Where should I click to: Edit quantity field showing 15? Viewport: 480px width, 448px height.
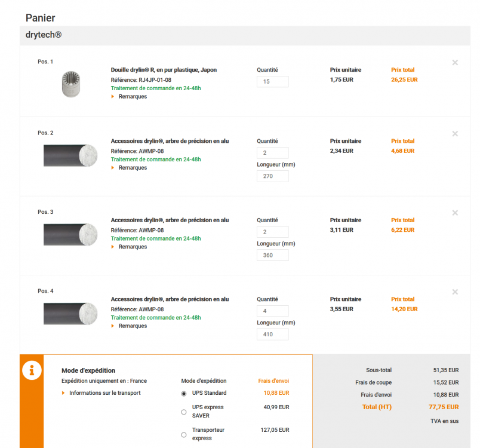click(x=272, y=81)
